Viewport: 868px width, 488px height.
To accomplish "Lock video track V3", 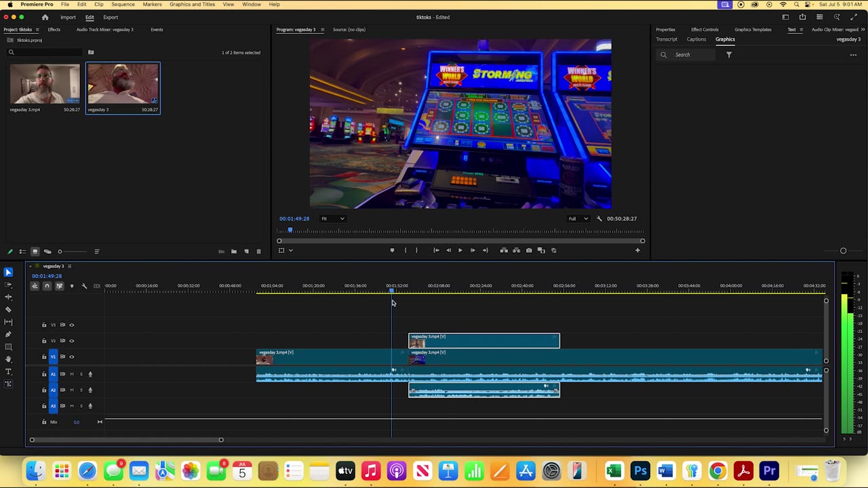I will pyautogui.click(x=44, y=325).
